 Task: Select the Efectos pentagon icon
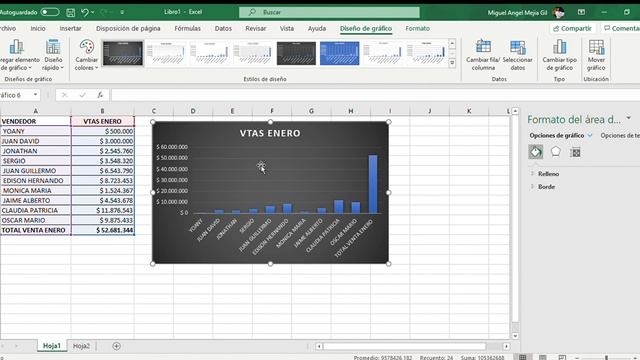[x=556, y=152]
